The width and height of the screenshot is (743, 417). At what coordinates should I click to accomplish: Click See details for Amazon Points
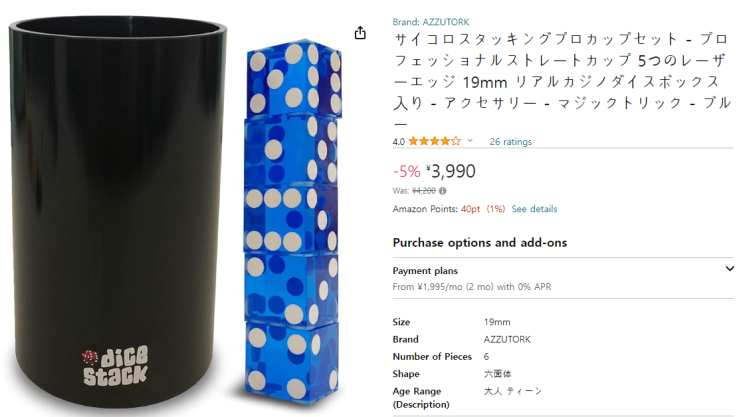tap(534, 209)
